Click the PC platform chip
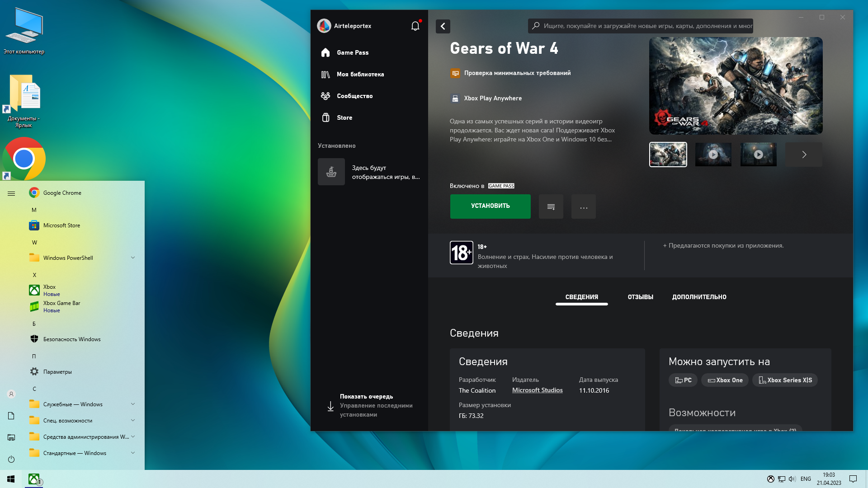 point(683,380)
